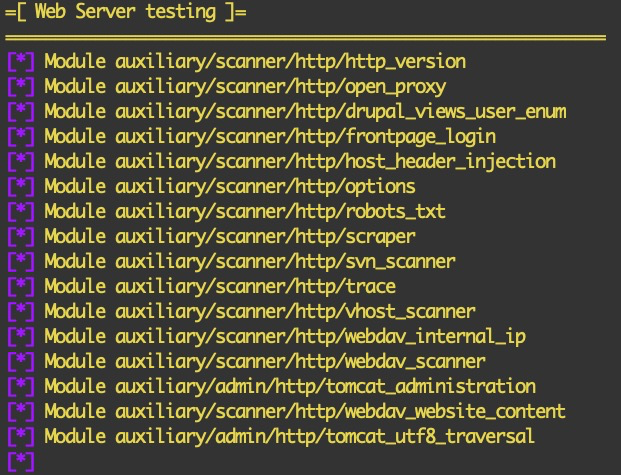Select the tomcat_utf8_traversal module entry
This screenshot has height=475, width=621.
[x=290, y=437]
